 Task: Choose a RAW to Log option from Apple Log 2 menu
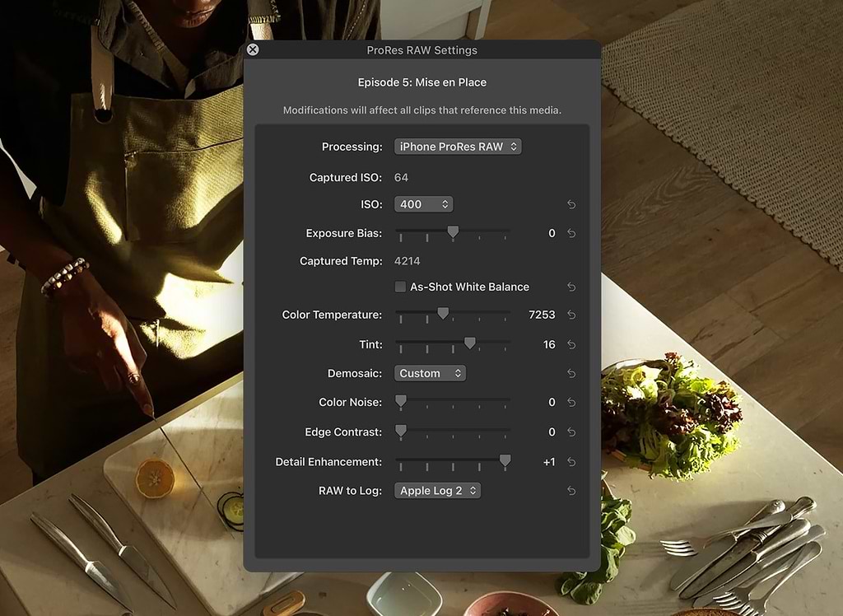coord(437,491)
